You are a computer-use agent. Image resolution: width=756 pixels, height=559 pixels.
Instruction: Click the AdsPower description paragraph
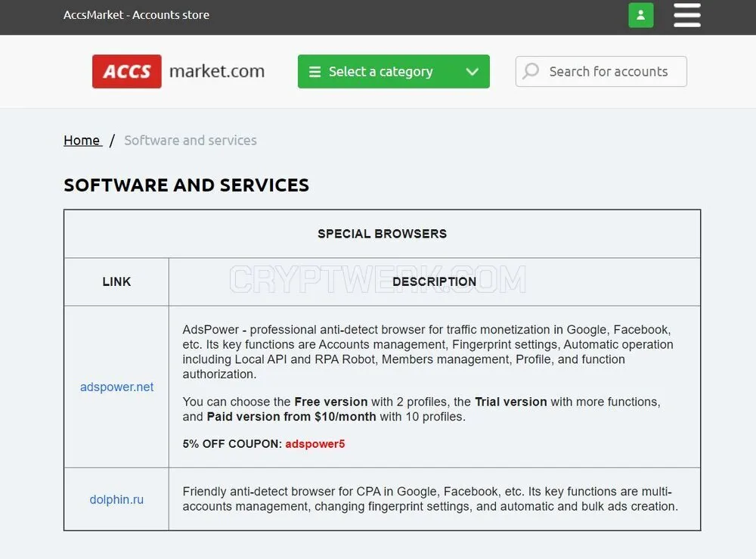[x=428, y=352]
